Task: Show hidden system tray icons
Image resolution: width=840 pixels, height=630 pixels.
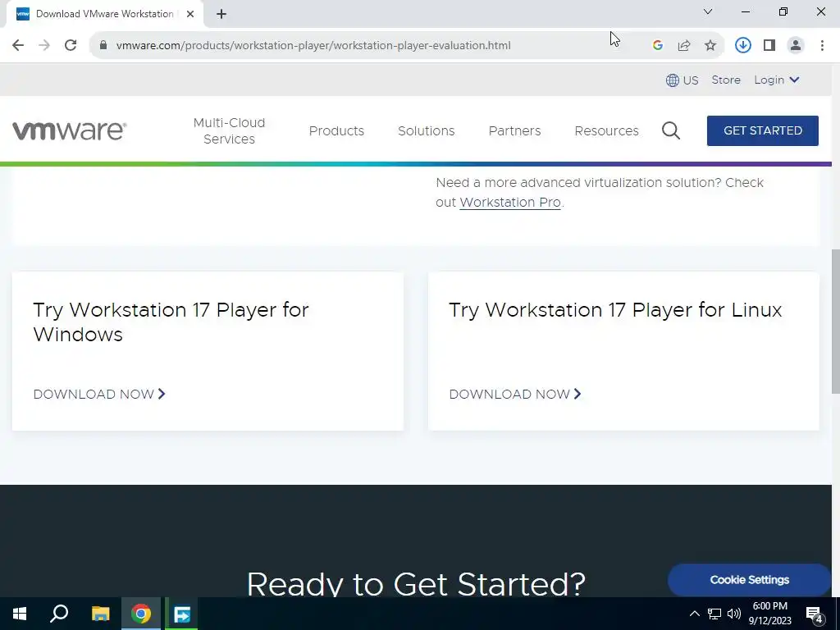Action: click(x=694, y=614)
